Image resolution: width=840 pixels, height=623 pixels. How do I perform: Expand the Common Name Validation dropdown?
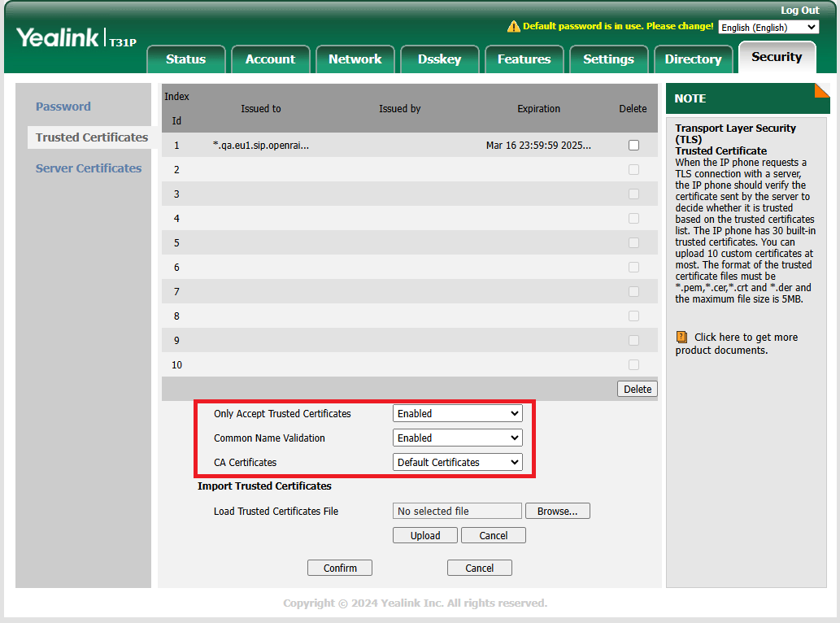pyautogui.click(x=458, y=438)
